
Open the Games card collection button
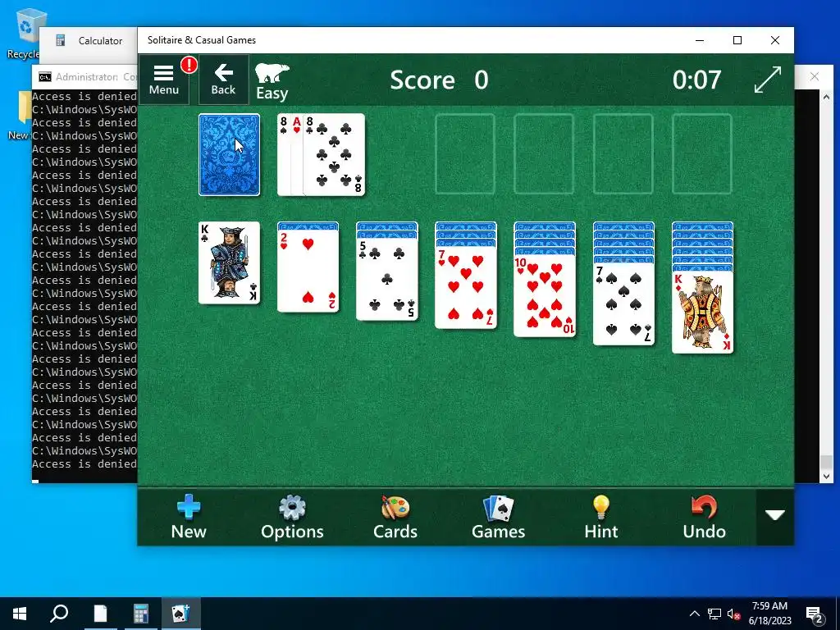498,517
